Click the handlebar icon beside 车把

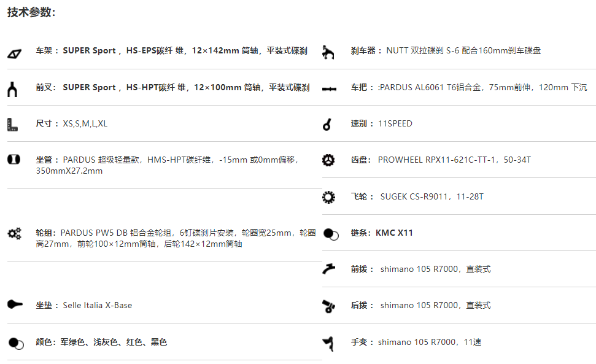click(329, 89)
